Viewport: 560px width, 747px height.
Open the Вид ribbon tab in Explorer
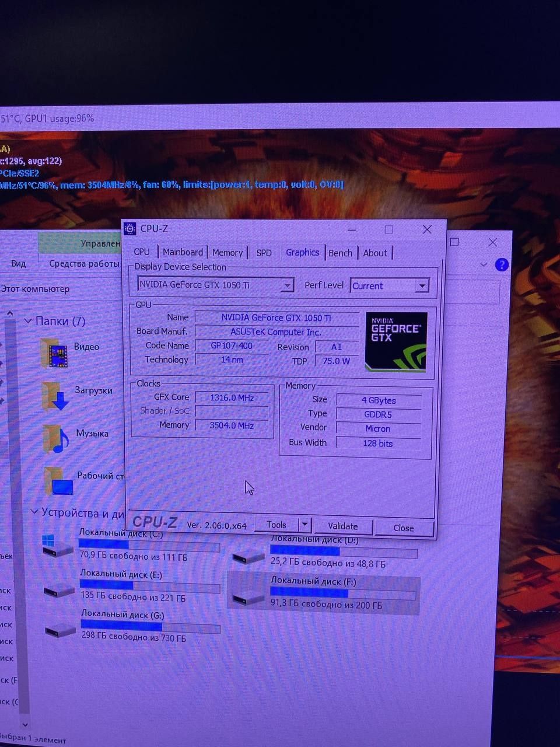click(x=18, y=264)
